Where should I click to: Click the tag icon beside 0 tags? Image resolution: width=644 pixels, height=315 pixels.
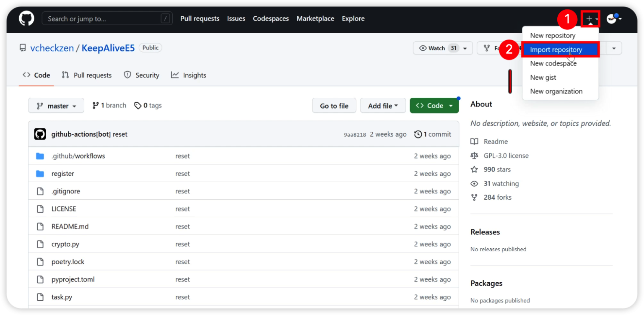click(138, 106)
